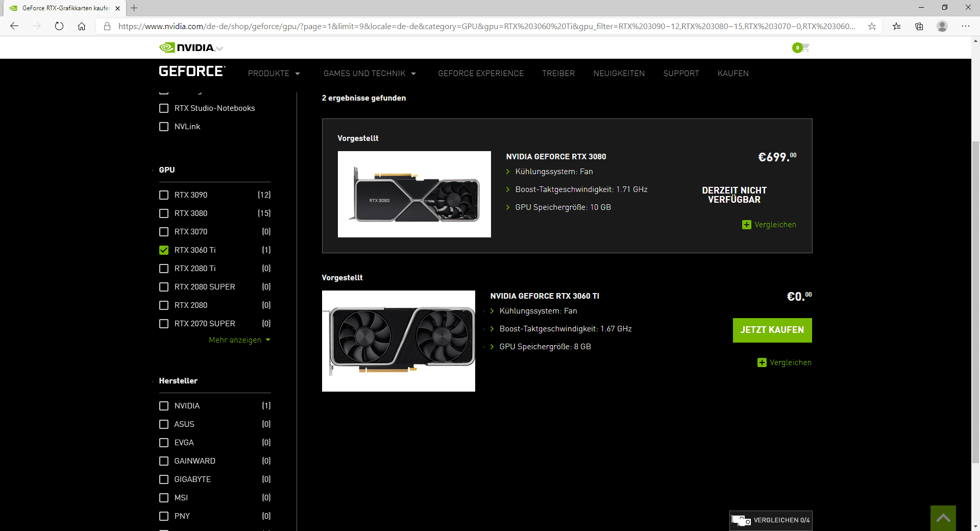Check the RTX 2070 SUPER filter

(x=164, y=324)
